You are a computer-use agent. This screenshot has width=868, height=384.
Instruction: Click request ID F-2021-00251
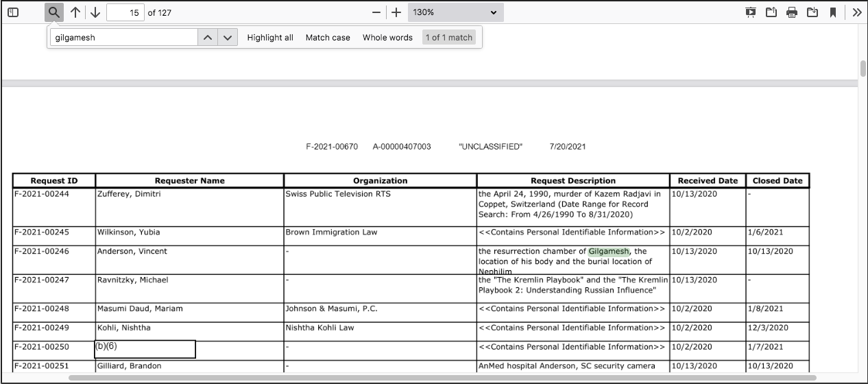42,366
